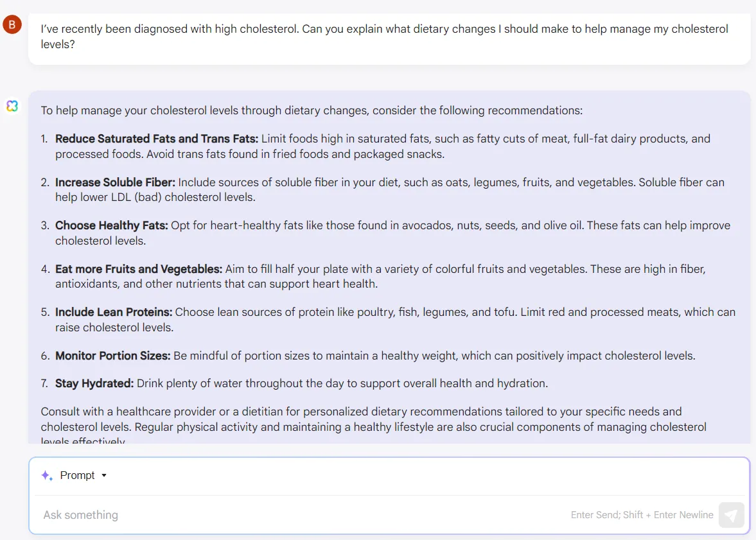Select the "Include Lean Proteins" heading
Viewport: 756px width, 540px height.
click(x=114, y=313)
